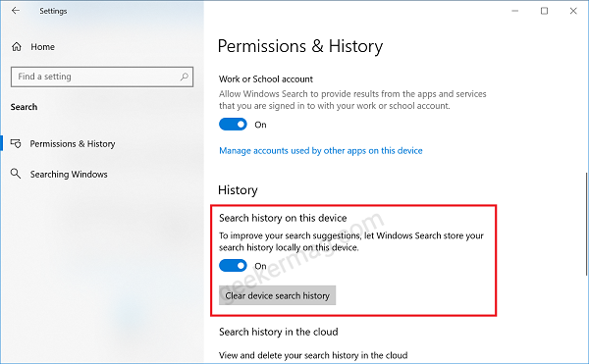Select the Searching Windows magnifier icon
589x364 pixels.
coord(16,174)
